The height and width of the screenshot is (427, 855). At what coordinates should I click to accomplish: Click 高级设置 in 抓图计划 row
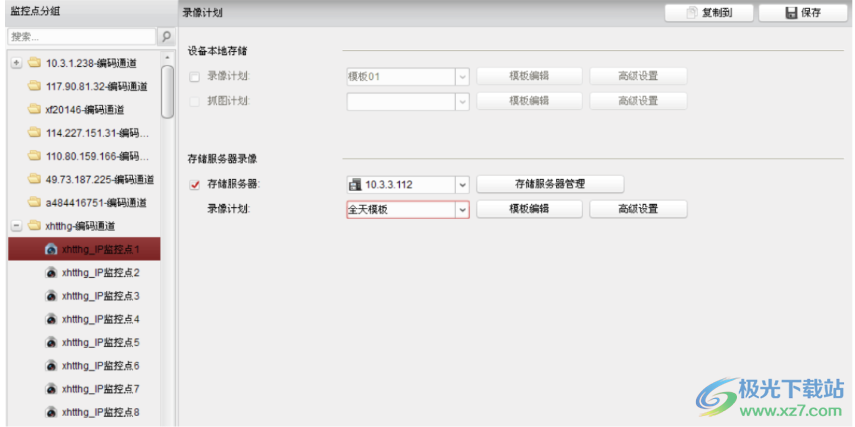coord(639,101)
